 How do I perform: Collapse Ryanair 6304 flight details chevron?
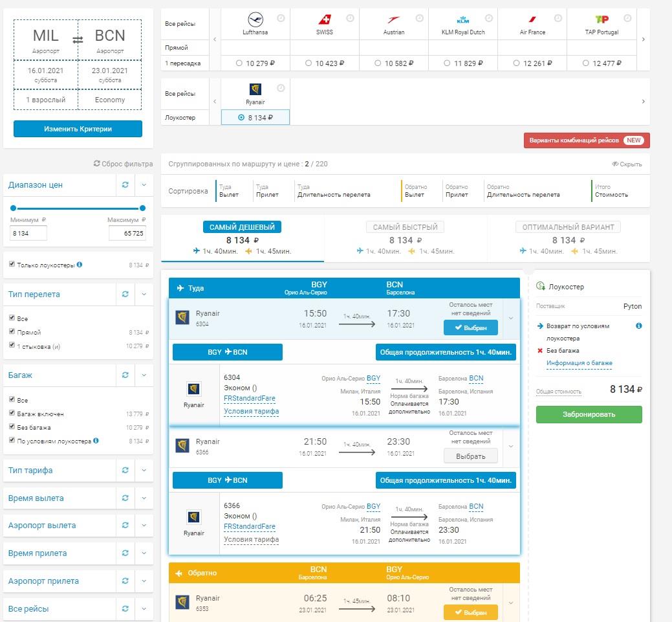click(511, 318)
